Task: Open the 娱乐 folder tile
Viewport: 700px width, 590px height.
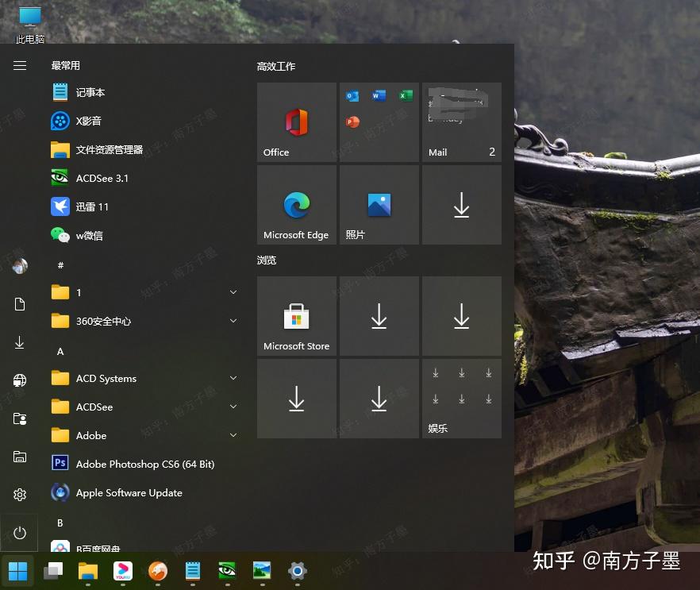Action: (462, 399)
